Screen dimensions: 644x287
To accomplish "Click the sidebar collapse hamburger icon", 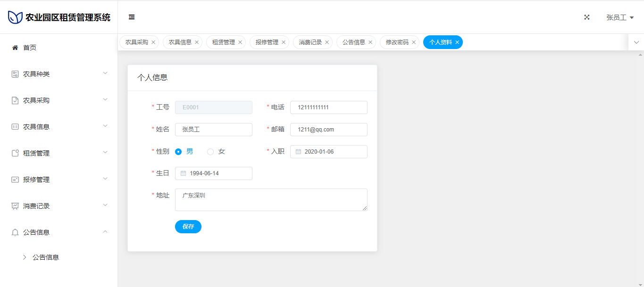I will pos(132,17).
